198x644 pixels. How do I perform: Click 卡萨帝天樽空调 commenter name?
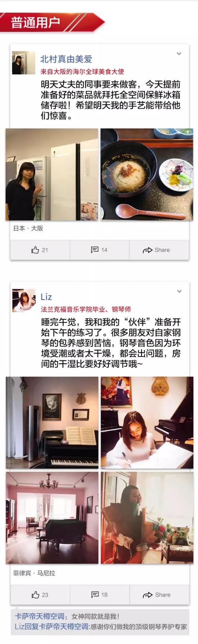(x=40, y=616)
